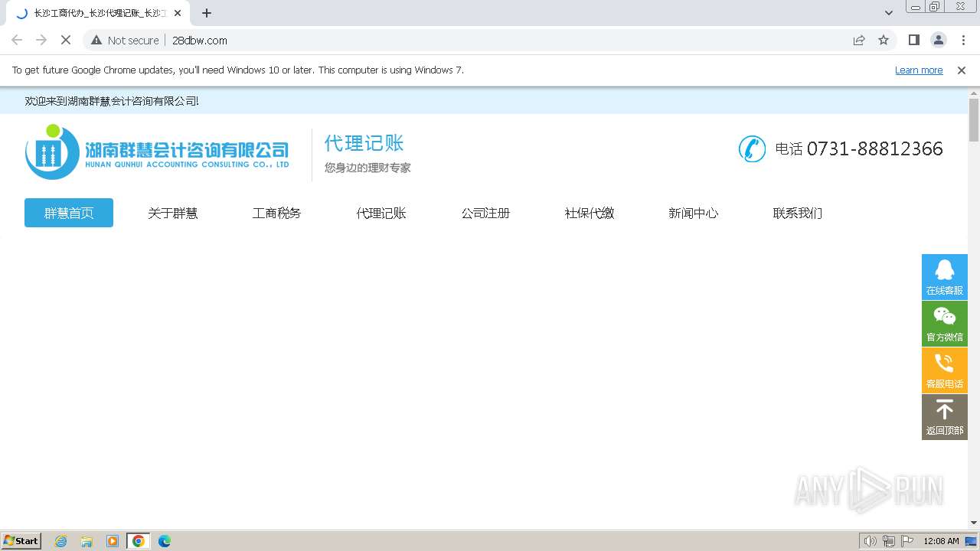980x551 pixels.
Task: Open the Chrome three-dot menu
Action: [x=963, y=40]
